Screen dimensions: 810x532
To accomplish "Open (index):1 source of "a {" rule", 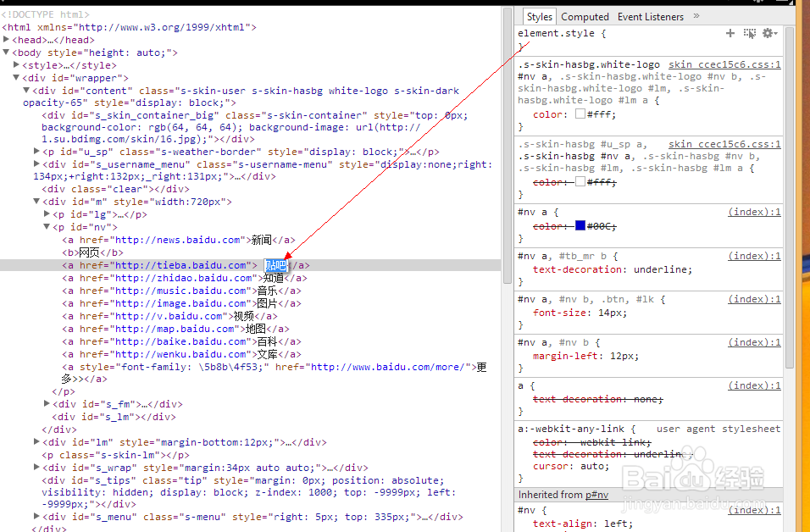I will click(x=754, y=385).
